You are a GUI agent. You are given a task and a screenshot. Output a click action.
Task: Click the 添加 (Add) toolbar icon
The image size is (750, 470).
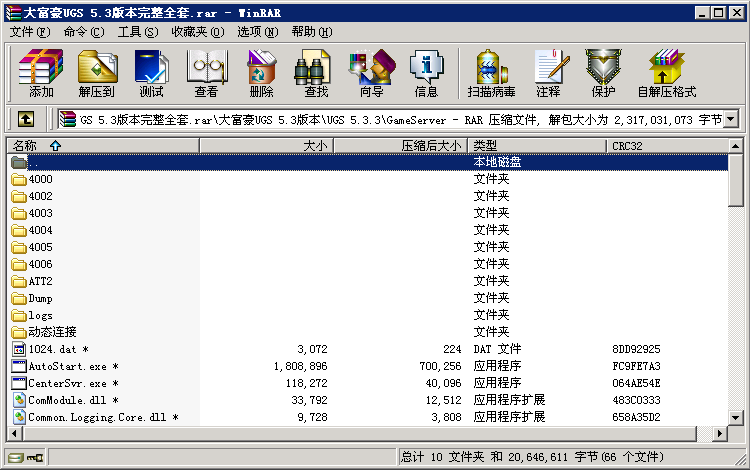41,73
